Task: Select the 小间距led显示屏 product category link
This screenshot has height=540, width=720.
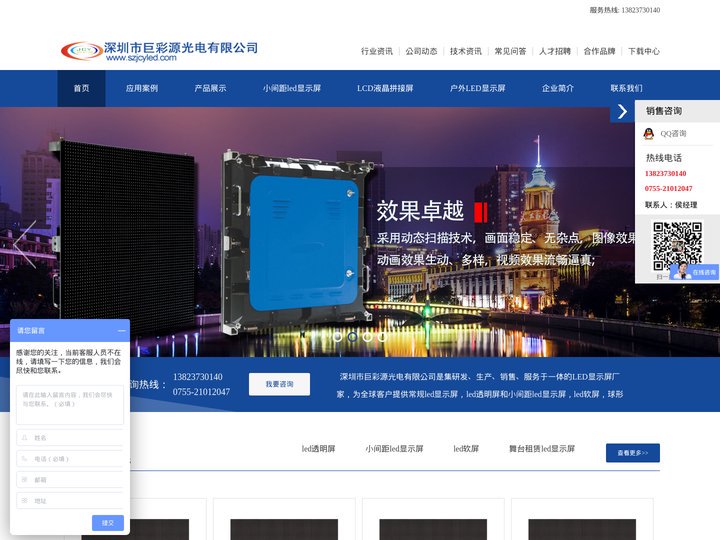Action: [x=394, y=449]
